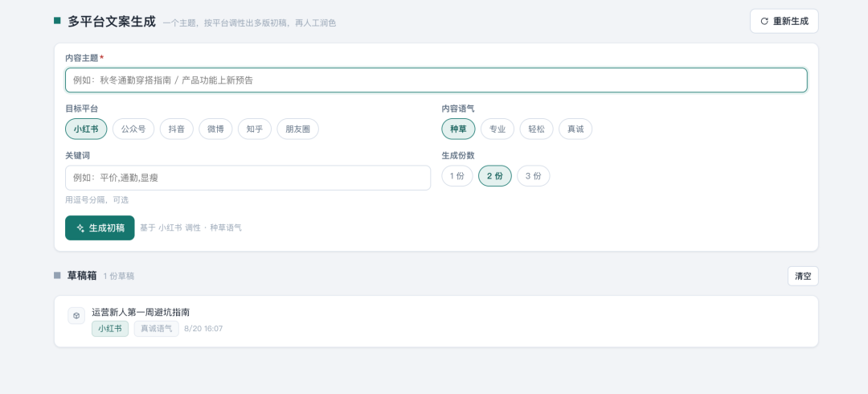Set content tone to 专业
Screen dimensions: 868x394
click(x=497, y=129)
